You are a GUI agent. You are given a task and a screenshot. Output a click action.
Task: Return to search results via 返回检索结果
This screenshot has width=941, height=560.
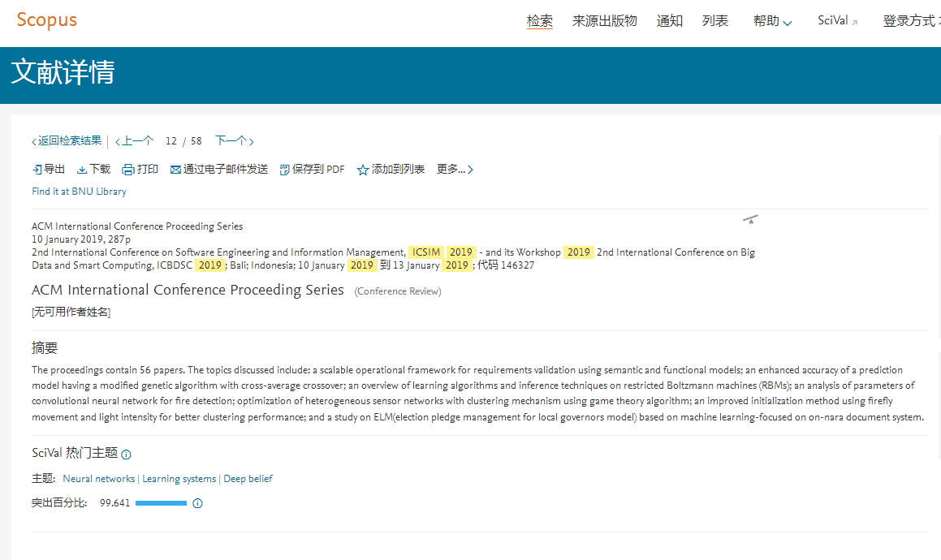[x=67, y=141]
